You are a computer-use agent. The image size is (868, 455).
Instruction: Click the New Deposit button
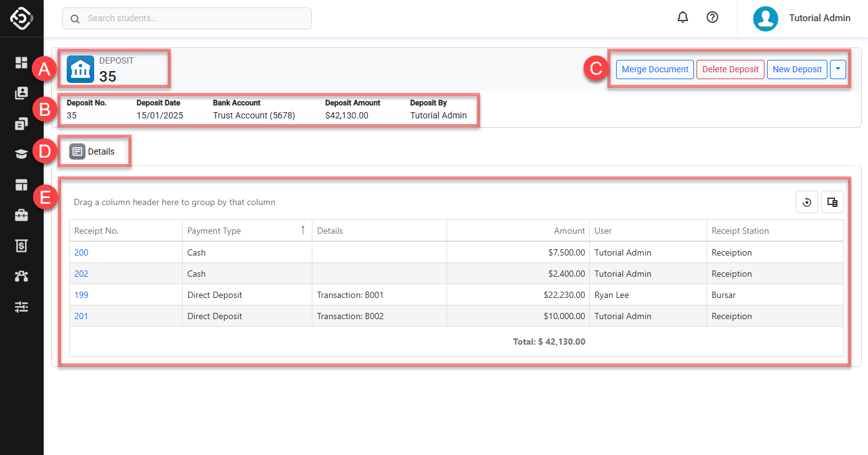(797, 69)
